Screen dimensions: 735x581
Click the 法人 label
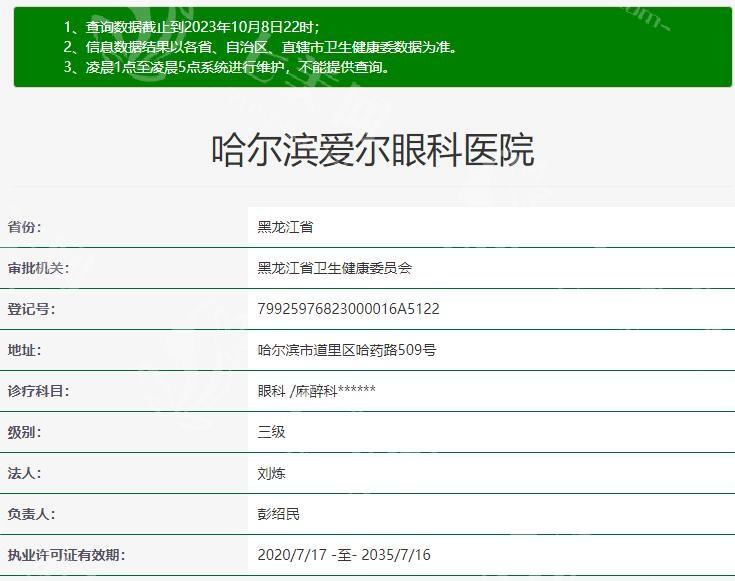[x=24, y=473]
